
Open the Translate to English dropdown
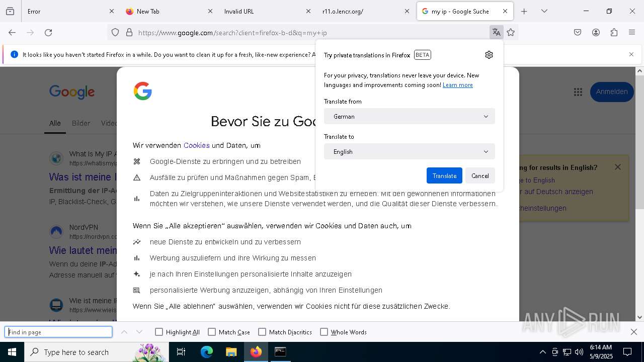[410, 151]
